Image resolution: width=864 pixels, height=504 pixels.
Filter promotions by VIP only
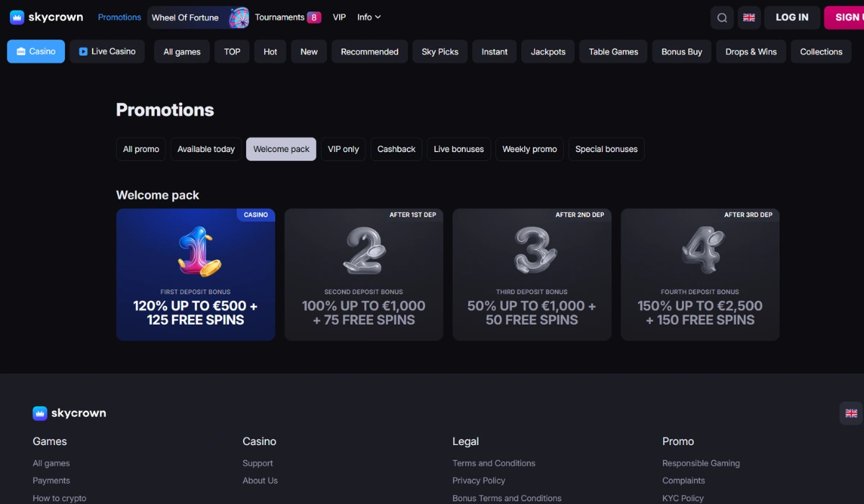pyautogui.click(x=343, y=149)
